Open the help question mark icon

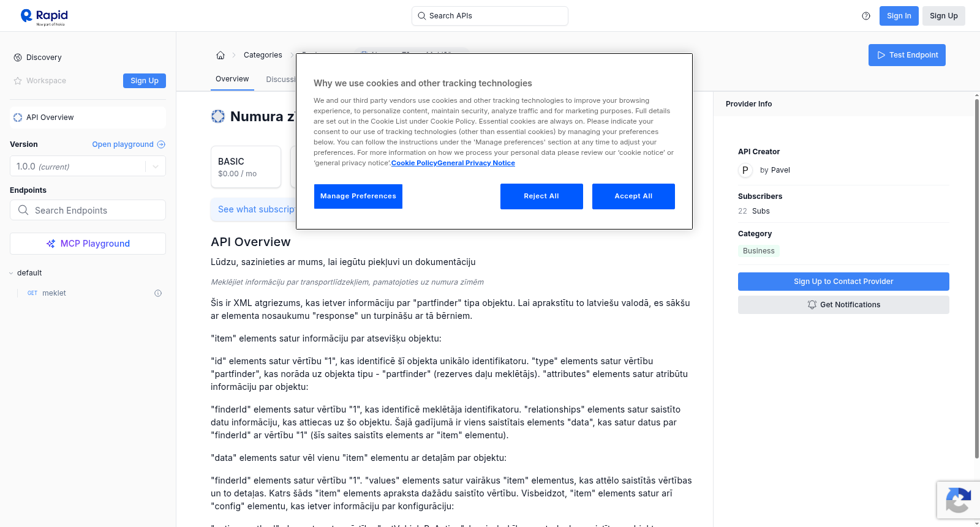866,16
